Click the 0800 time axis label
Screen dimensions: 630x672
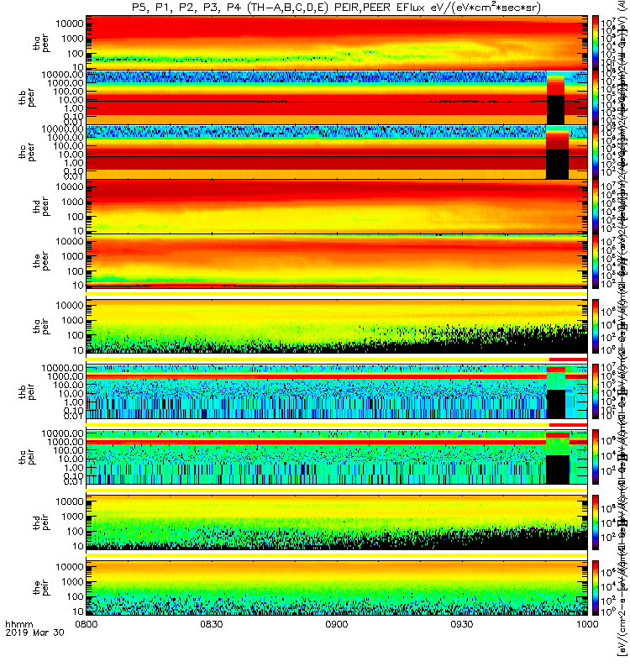(87, 624)
